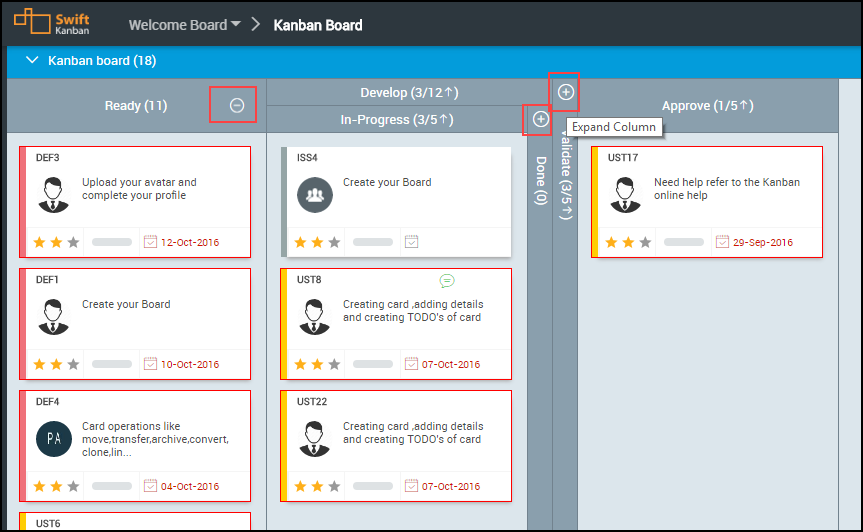
Task: Click the due date calendar icon on DEF3
Action: coord(150,242)
